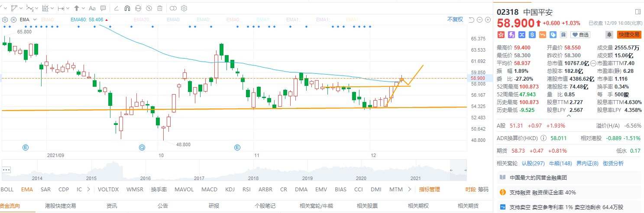
Task: Open EMA indicator settings gear
Action: (x=5, y=20)
